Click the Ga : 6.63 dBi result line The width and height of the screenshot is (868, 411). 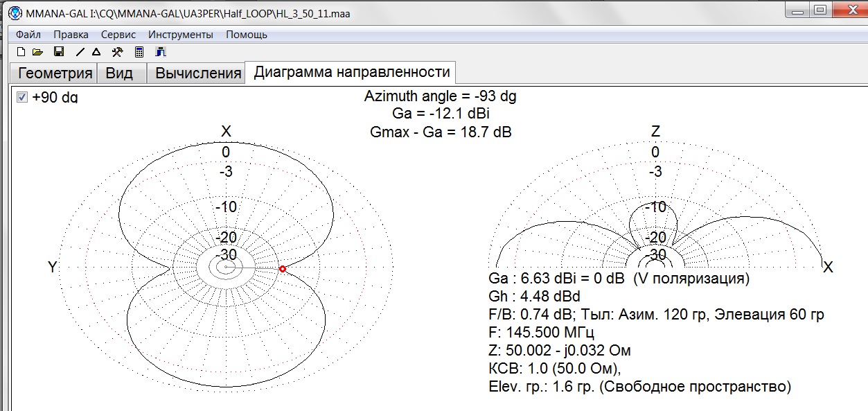click(x=619, y=279)
